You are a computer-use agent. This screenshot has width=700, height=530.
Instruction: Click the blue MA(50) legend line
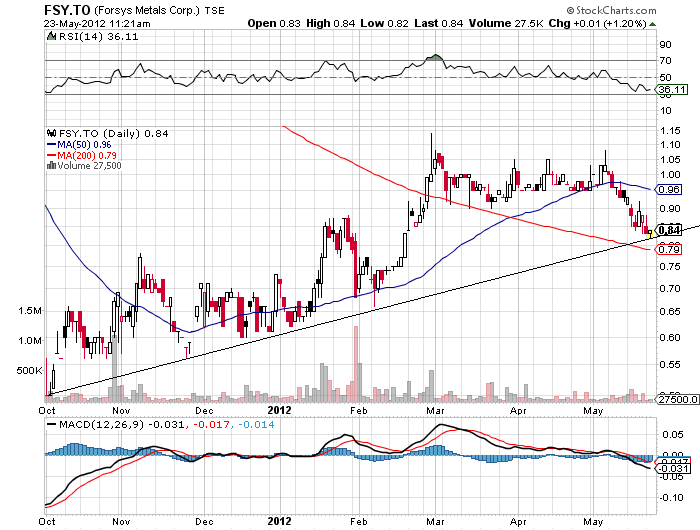click(x=51, y=145)
